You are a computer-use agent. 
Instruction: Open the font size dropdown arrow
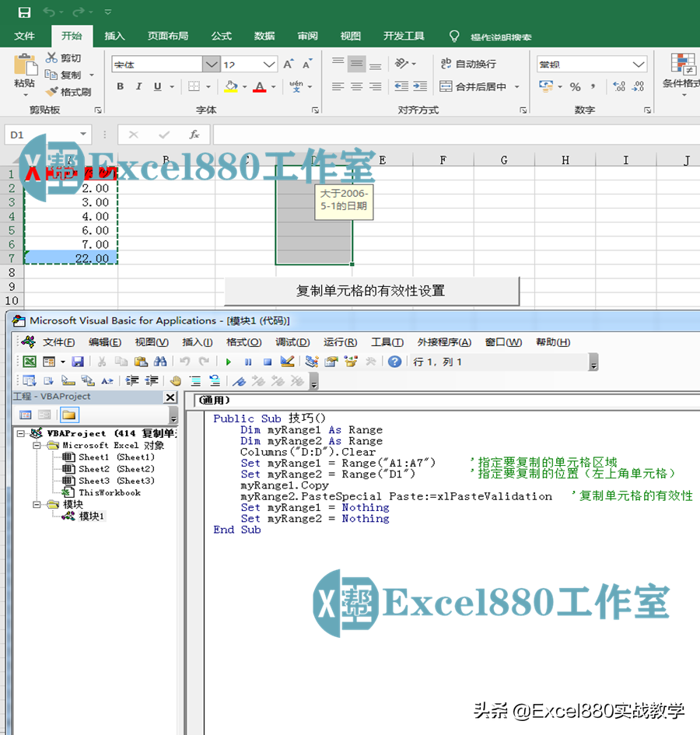pos(269,65)
